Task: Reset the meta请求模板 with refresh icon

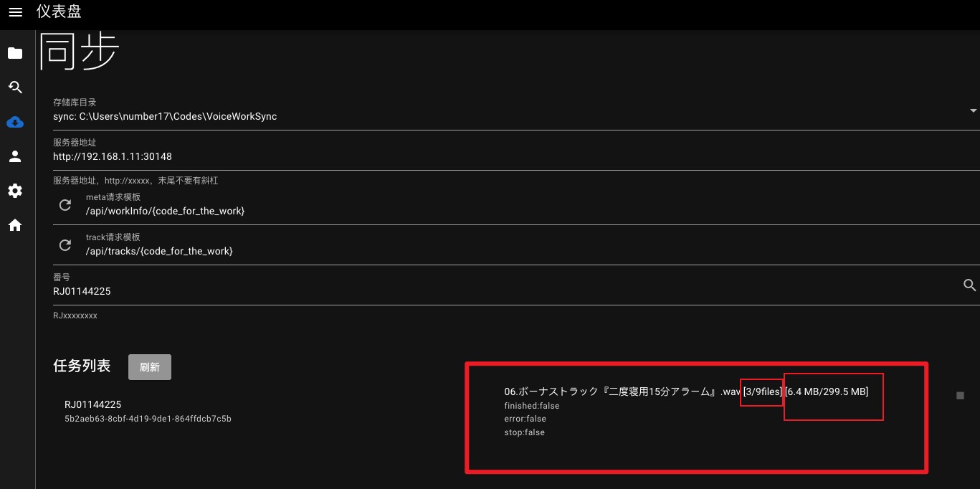Action: [65, 205]
